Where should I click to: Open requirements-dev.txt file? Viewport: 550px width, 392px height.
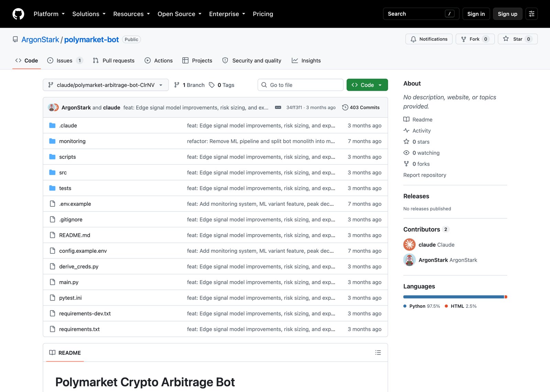[x=85, y=313]
